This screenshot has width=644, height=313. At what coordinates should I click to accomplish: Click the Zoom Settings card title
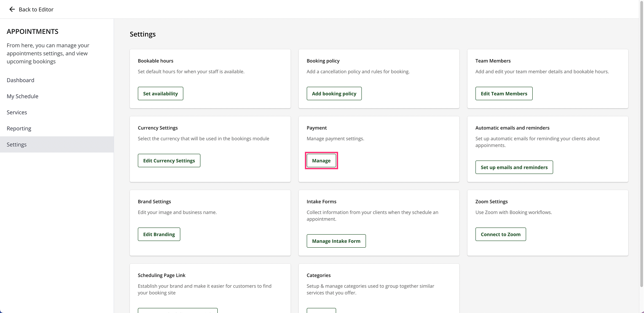[x=491, y=201]
